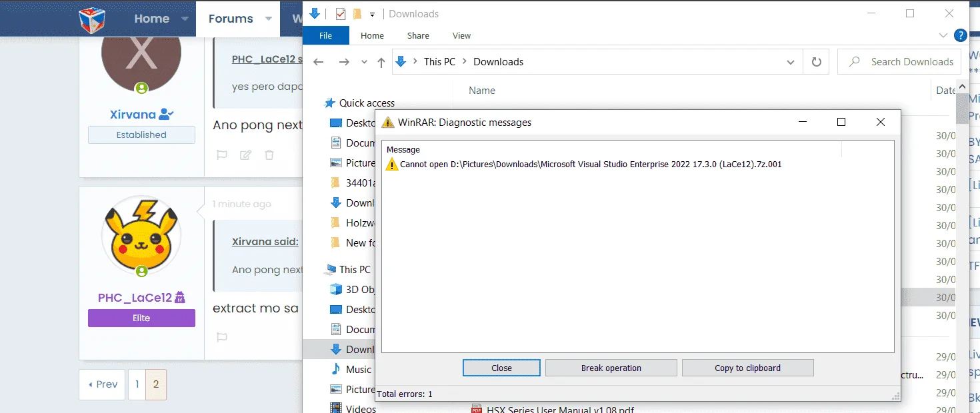This screenshot has height=413, width=980.
Task: Click the edit icon under Xirvana's post
Action: (245, 155)
